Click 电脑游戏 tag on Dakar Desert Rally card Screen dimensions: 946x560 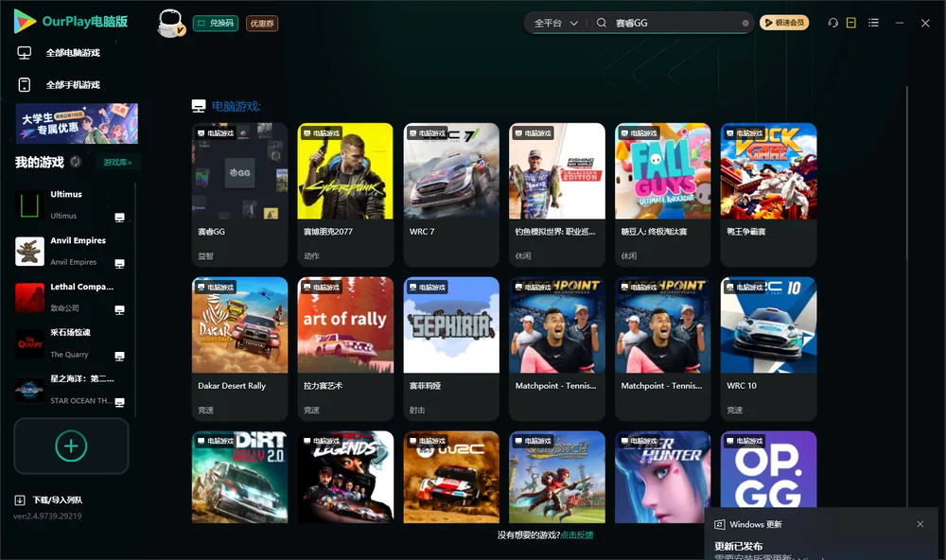pos(216,288)
